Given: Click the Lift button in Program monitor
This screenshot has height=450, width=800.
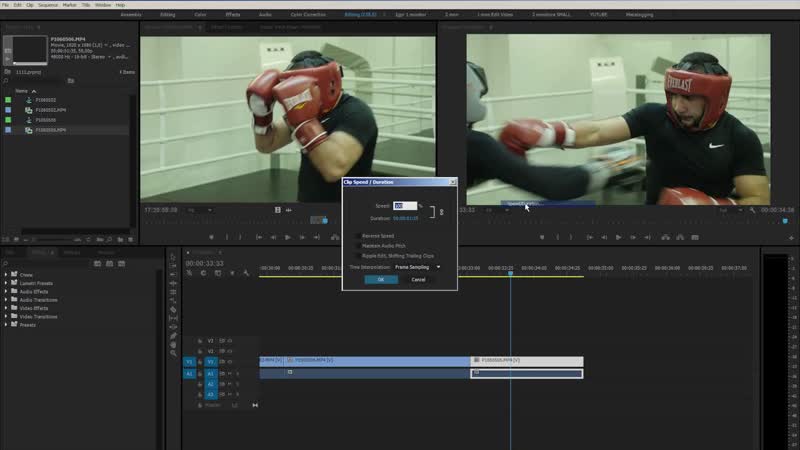Looking at the screenshot, I should pyautogui.click(x=665, y=237).
